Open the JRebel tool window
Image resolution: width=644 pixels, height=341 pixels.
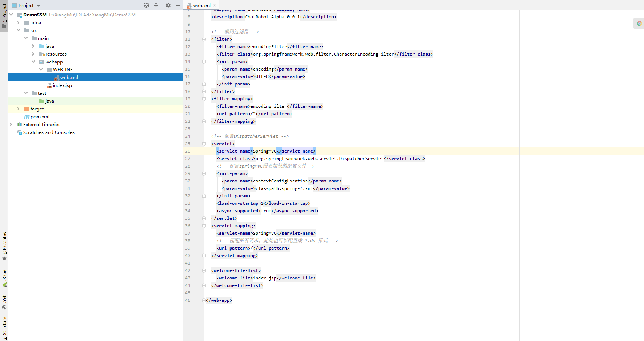tap(4, 278)
